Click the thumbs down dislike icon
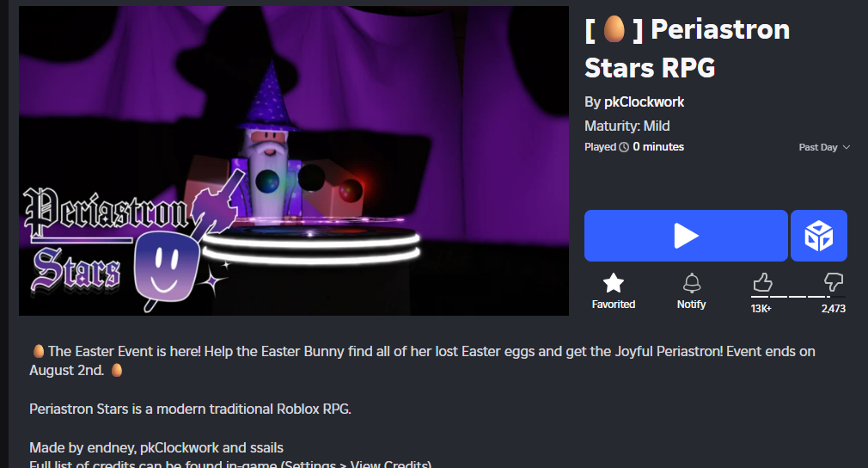The image size is (868, 468). 833,282
